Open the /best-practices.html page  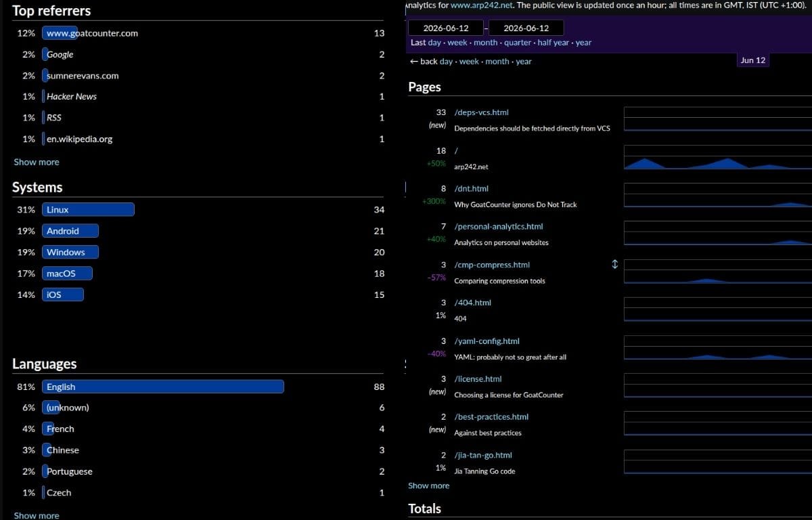pos(491,417)
